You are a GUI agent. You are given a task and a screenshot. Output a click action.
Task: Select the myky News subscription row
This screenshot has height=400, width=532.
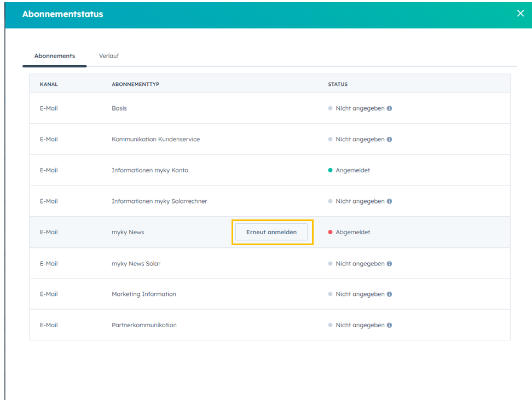click(x=128, y=232)
